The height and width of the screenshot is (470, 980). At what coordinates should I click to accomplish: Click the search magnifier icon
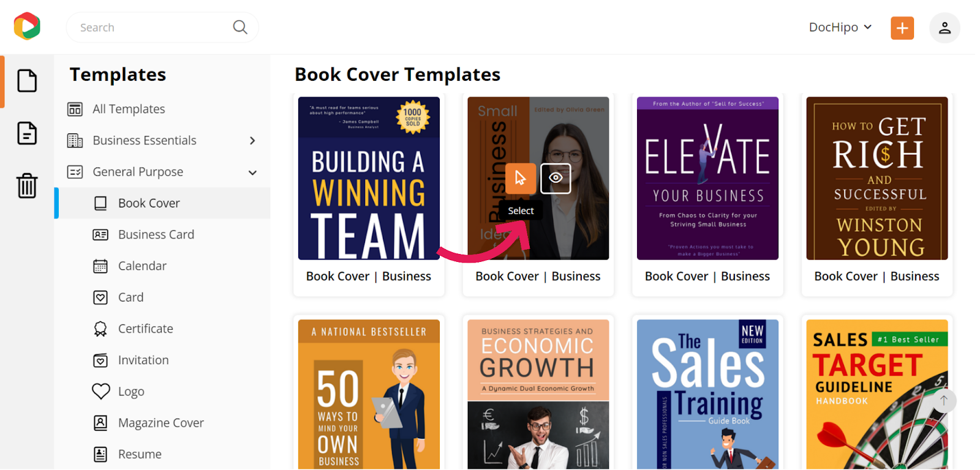240,27
